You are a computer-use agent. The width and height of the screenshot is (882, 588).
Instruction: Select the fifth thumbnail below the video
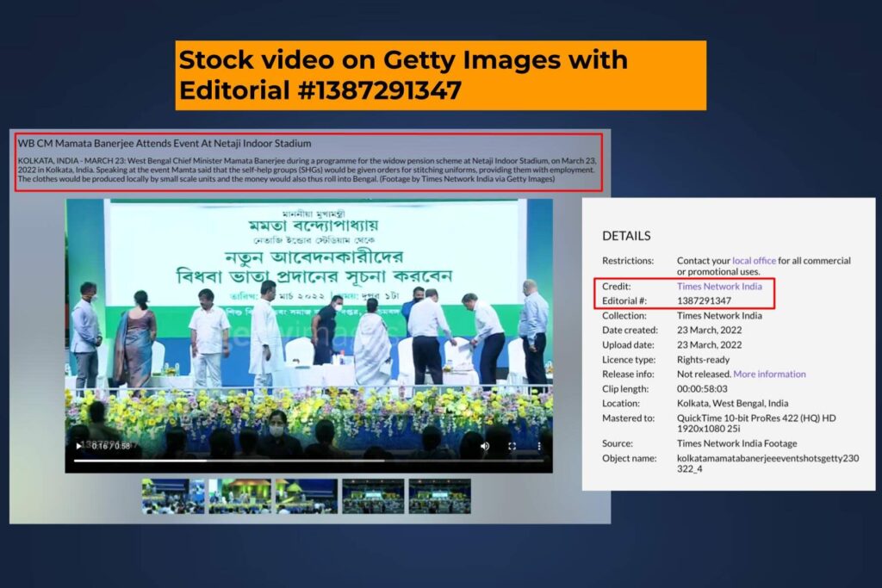point(439,496)
